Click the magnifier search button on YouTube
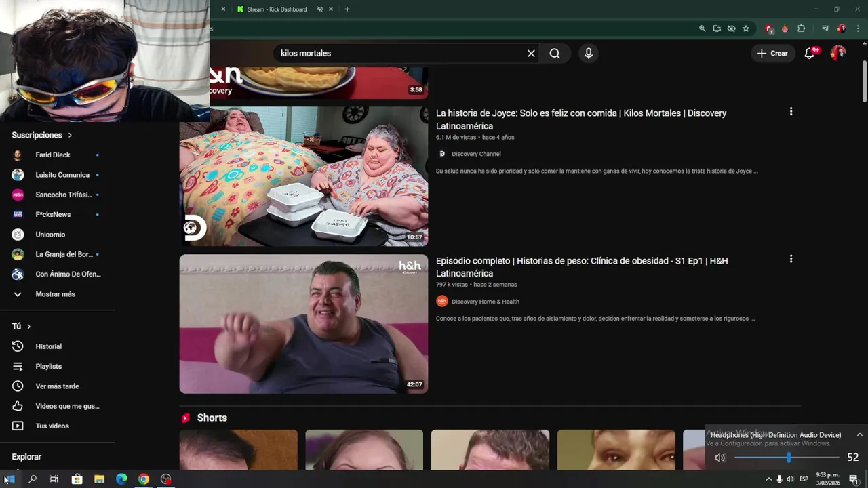Viewport: 868px width, 488px height. (555, 54)
